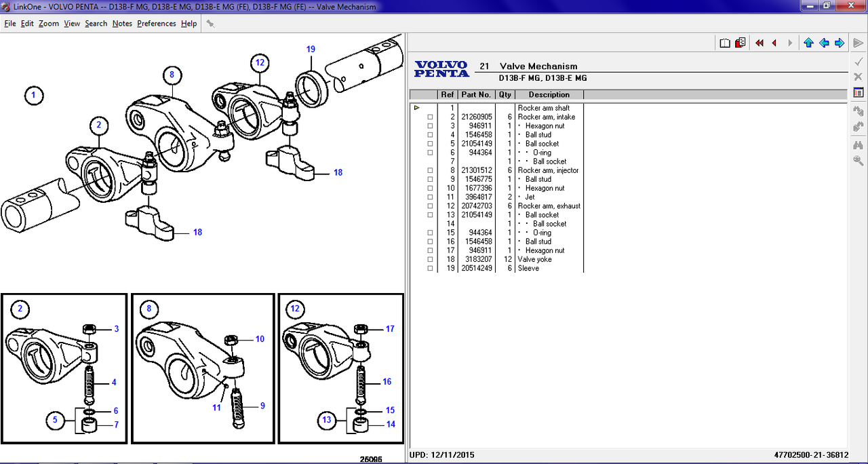868x464 pixels.
Task: Click the red documents list icon
Action: pos(740,43)
